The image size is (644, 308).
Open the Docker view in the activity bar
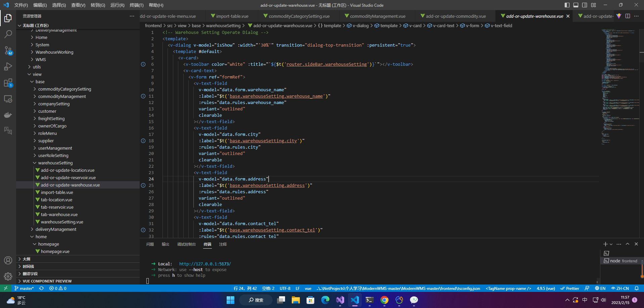[8, 115]
